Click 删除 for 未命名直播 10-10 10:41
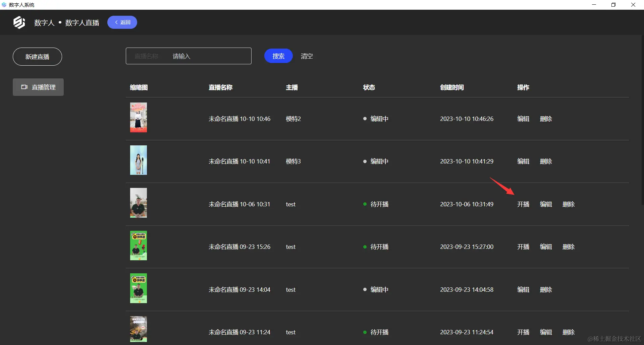 [x=546, y=161]
